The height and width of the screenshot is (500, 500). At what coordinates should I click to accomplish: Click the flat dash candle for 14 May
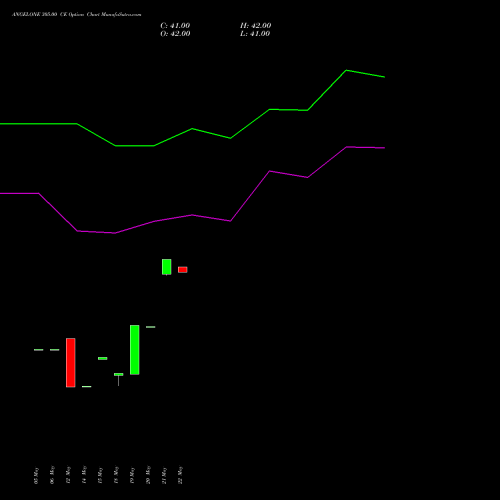tap(87, 387)
